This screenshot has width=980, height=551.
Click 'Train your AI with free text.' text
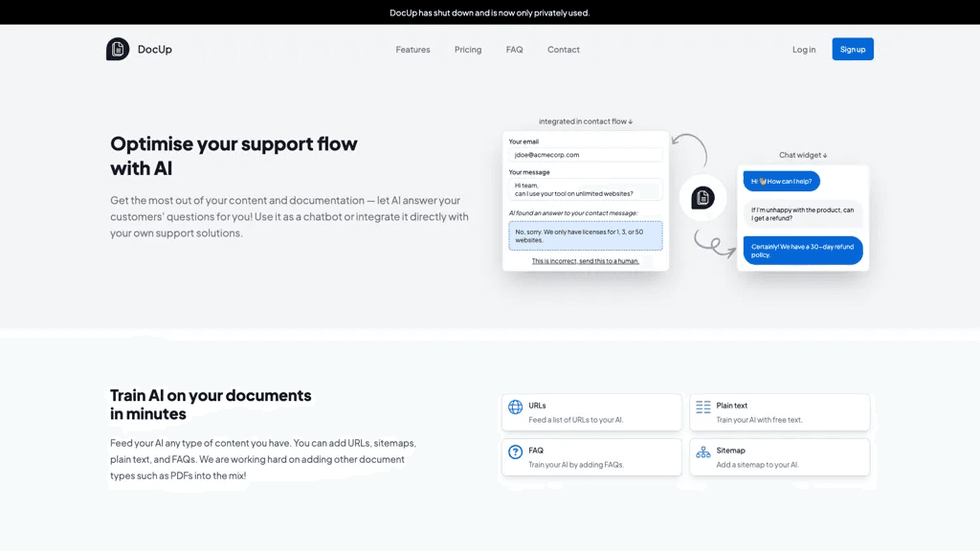759,420
